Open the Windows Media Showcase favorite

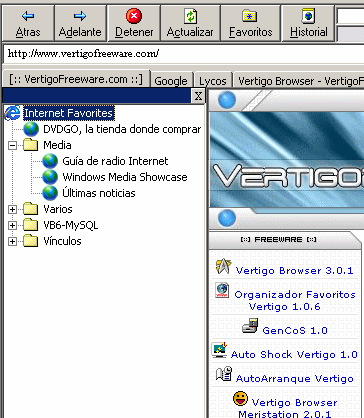[125, 177]
